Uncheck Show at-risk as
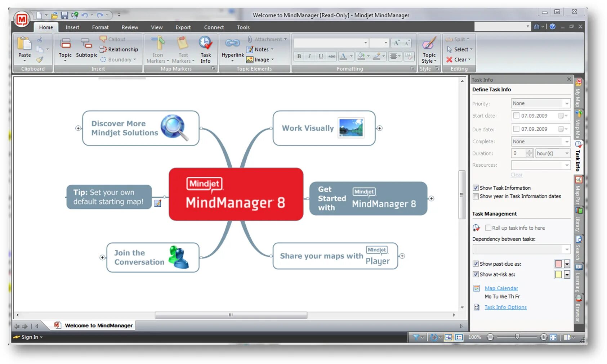 (476, 274)
